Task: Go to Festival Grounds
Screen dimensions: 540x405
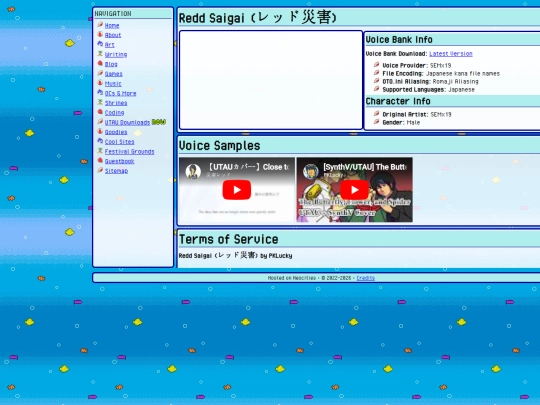Action: tap(129, 152)
